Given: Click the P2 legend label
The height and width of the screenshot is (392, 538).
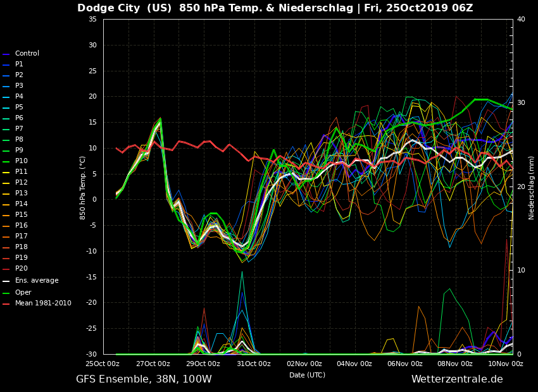Looking at the screenshot, I should click(19, 75).
